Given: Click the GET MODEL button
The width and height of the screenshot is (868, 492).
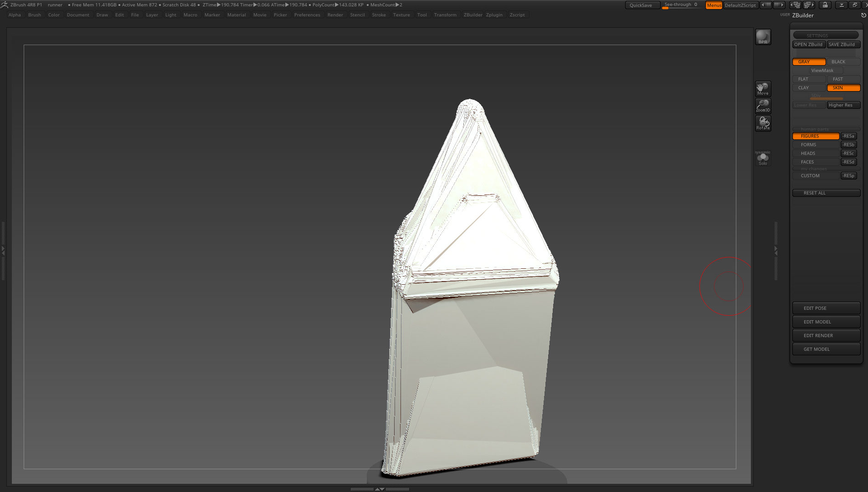Looking at the screenshot, I should tap(826, 349).
